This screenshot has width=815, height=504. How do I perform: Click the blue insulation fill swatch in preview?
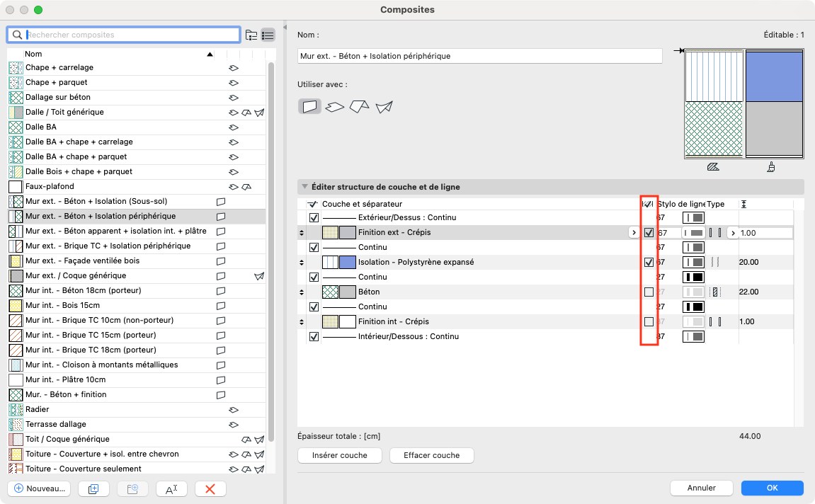(775, 76)
